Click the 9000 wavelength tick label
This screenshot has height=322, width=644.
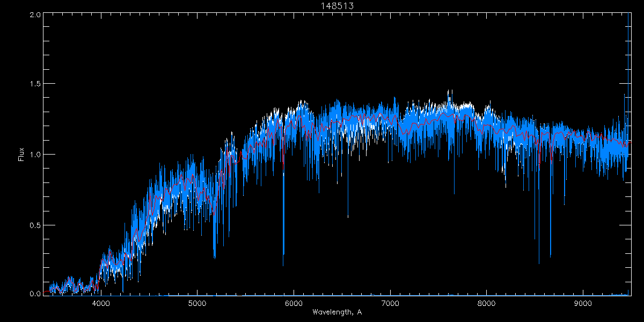[583, 303]
